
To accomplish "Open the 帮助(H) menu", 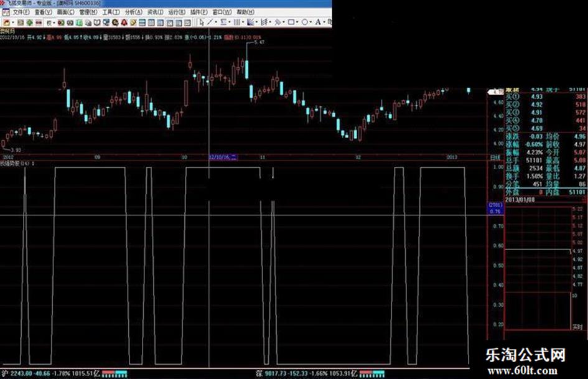I will click(245, 12).
